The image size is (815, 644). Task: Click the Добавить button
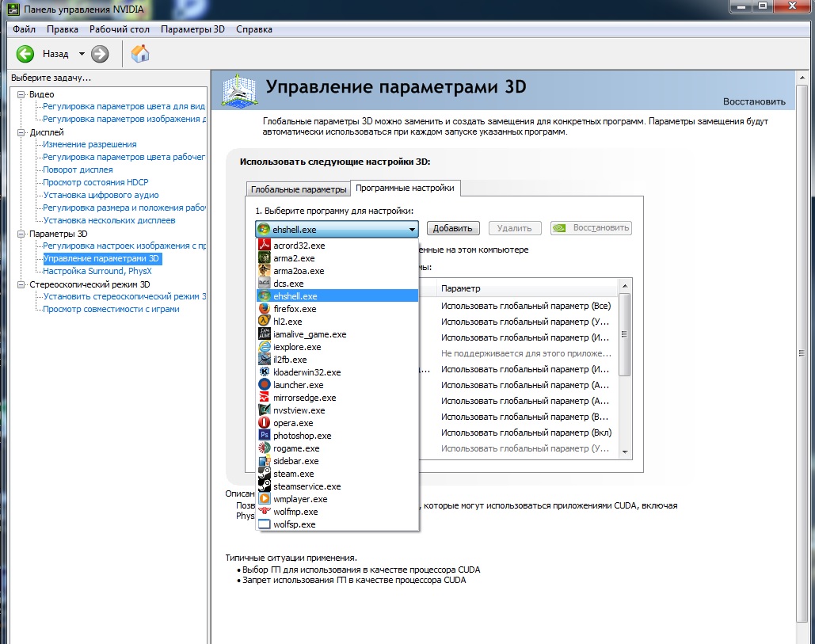[x=453, y=228]
